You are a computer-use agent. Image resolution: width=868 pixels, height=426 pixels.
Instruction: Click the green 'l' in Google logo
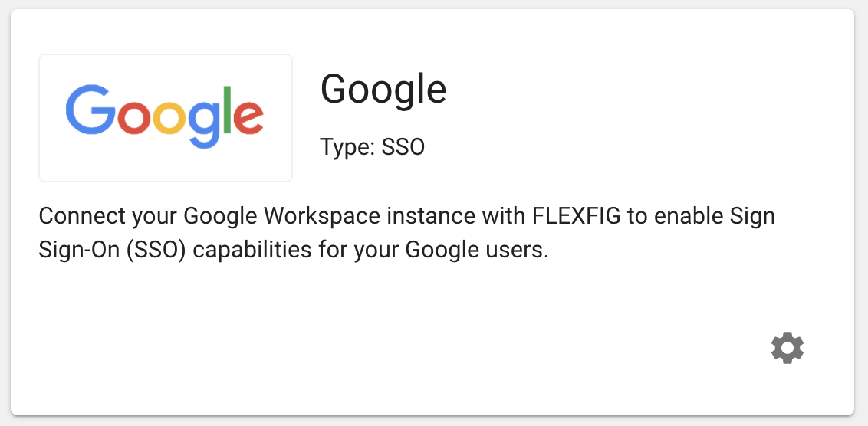point(227,110)
